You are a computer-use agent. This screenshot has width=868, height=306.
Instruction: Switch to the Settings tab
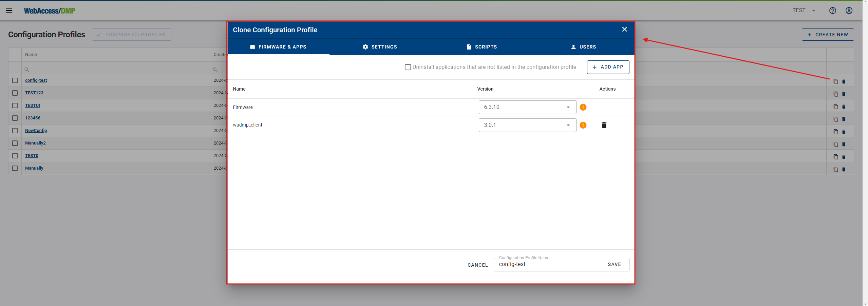point(380,47)
